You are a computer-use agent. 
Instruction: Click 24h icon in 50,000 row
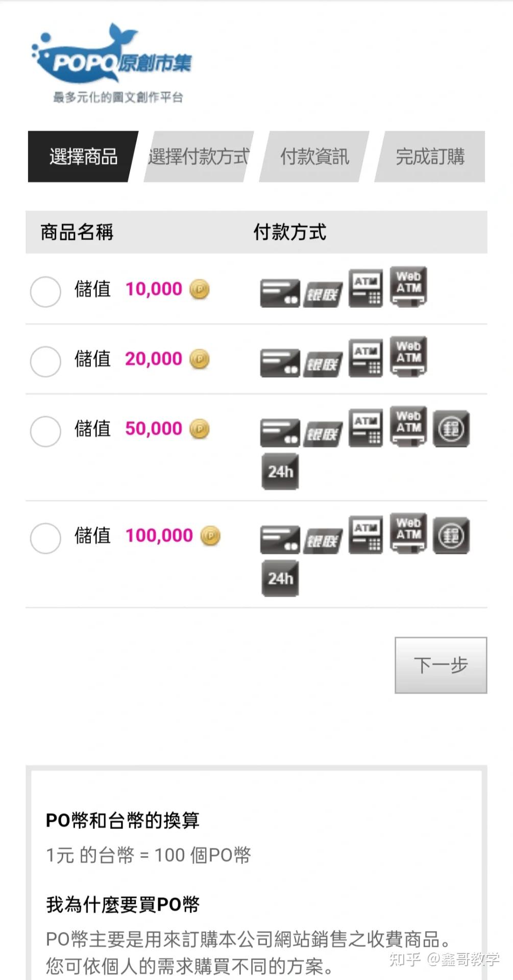point(280,472)
